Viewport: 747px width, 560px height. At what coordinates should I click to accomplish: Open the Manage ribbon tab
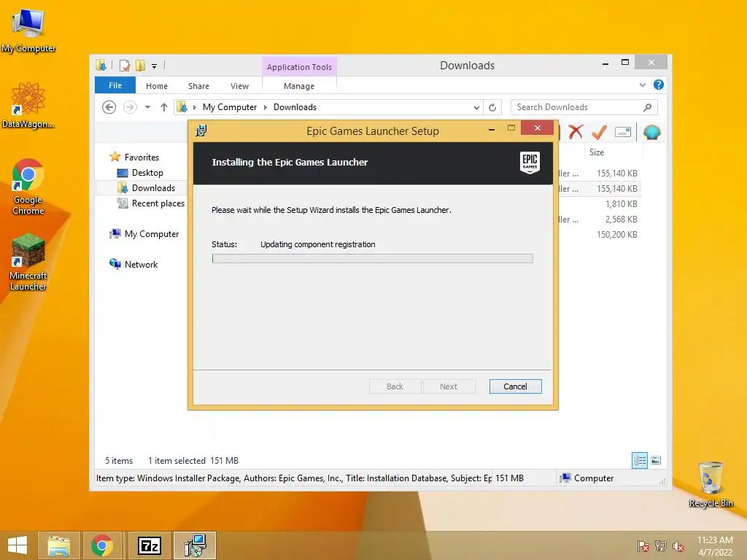[299, 86]
